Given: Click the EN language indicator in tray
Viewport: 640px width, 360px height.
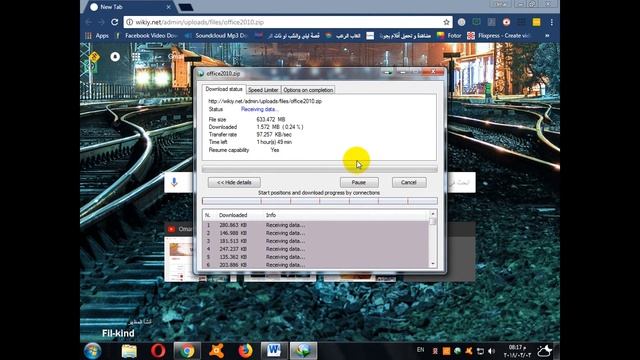Looking at the screenshot, I should pyautogui.click(x=420, y=350).
